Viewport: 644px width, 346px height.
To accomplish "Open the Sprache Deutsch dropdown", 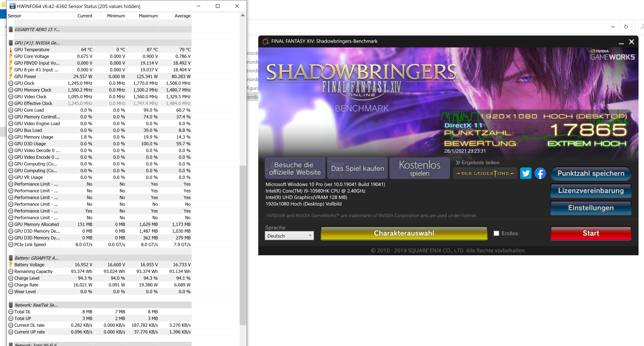I will tap(289, 236).
